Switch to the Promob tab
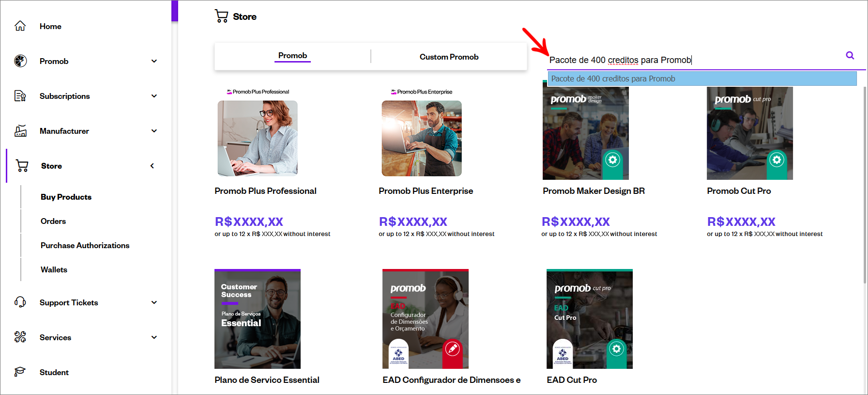This screenshot has width=868, height=395. pyautogui.click(x=292, y=56)
